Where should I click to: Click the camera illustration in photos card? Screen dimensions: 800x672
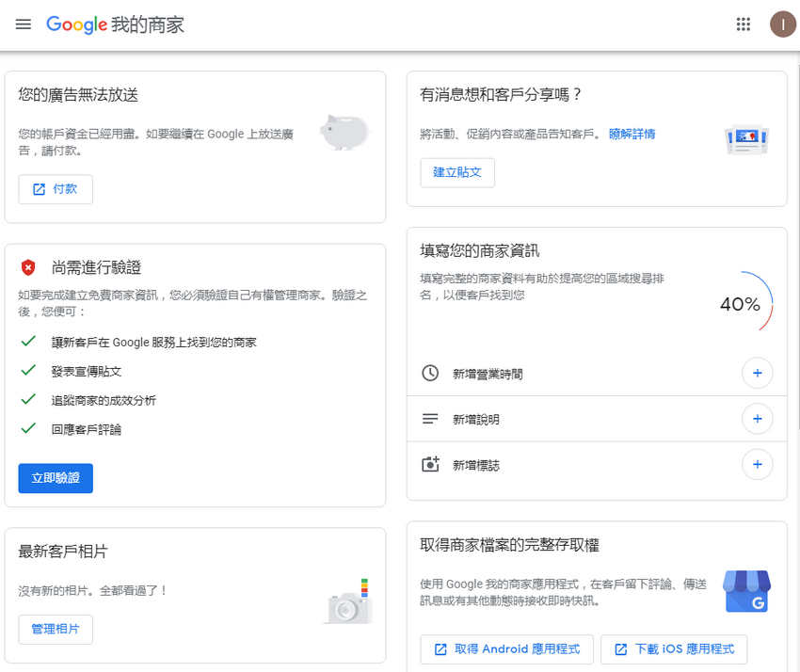point(348,602)
